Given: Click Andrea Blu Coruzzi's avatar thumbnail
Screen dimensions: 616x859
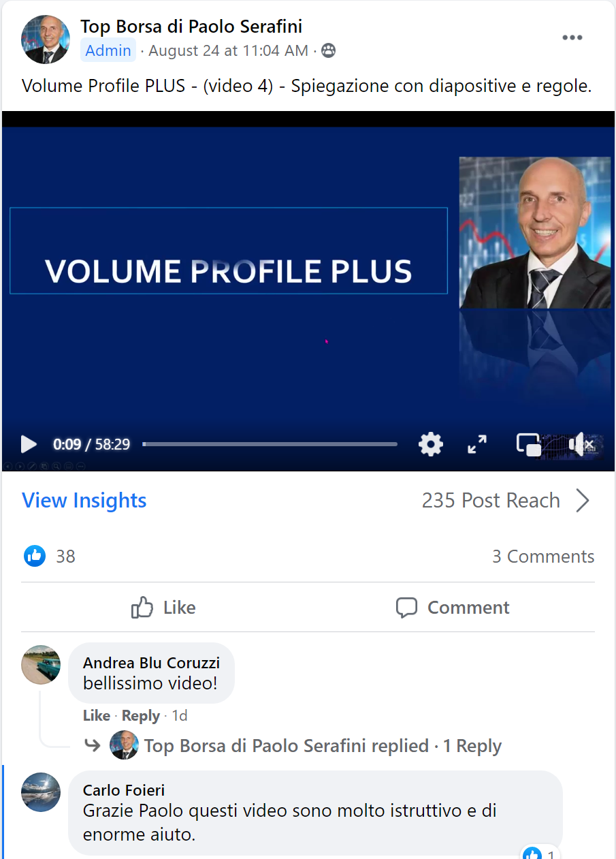Looking at the screenshot, I should tap(41, 664).
